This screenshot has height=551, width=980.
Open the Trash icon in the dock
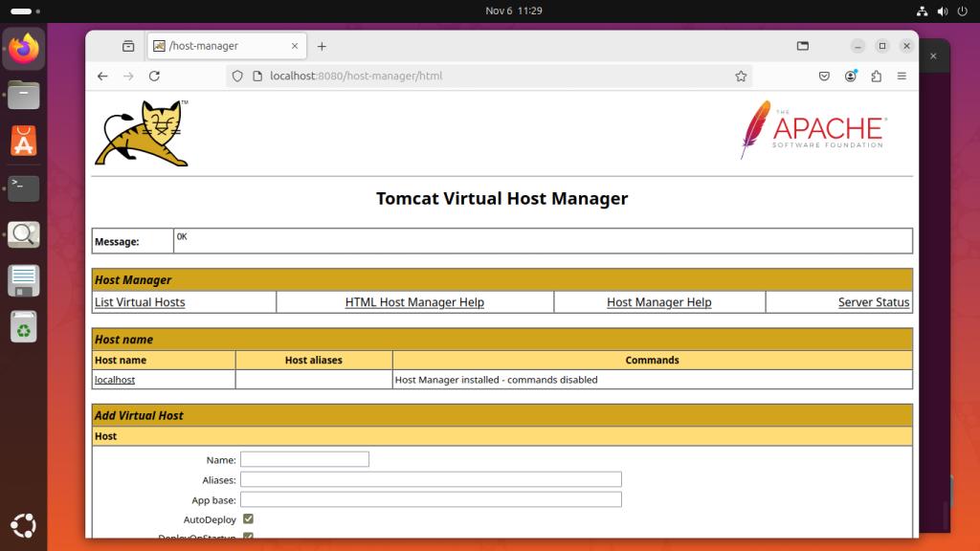pos(22,328)
